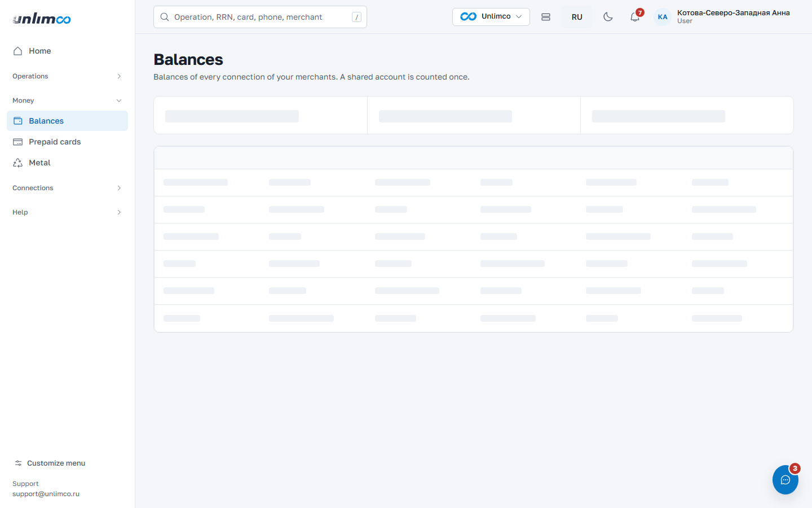812x508 pixels.
Task: Open notifications bell
Action: pyautogui.click(x=635, y=17)
